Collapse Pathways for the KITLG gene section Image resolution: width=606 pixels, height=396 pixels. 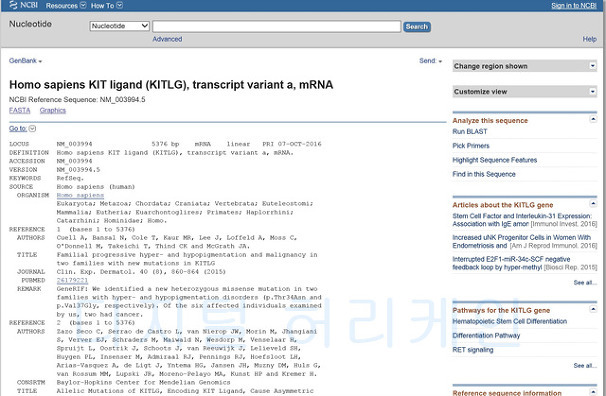point(592,309)
